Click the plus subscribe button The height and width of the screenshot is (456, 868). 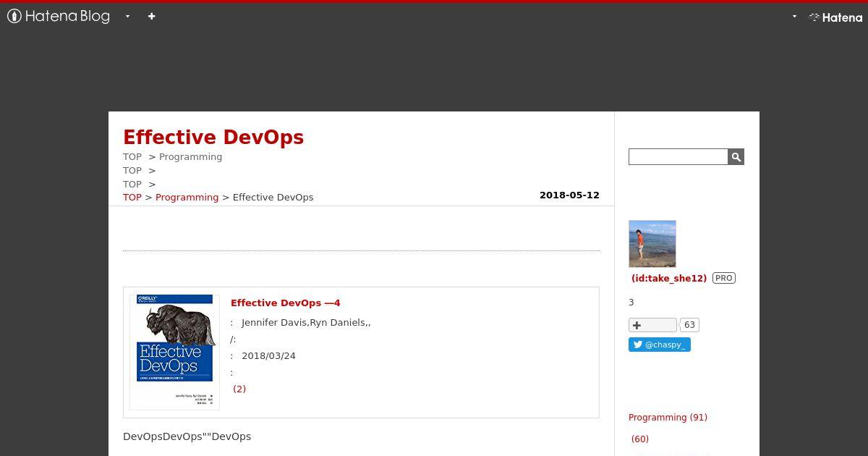[x=652, y=325]
